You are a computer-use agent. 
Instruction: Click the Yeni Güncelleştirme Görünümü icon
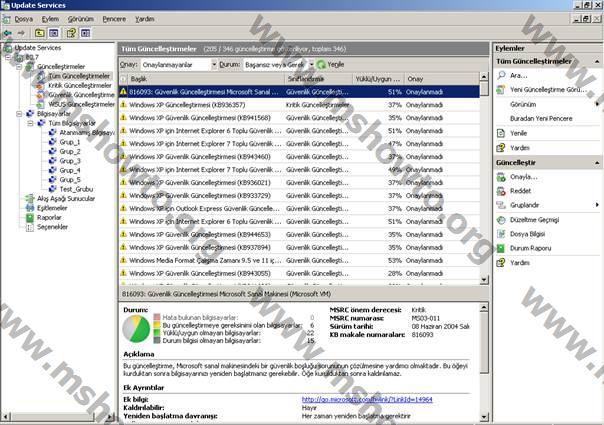point(501,90)
